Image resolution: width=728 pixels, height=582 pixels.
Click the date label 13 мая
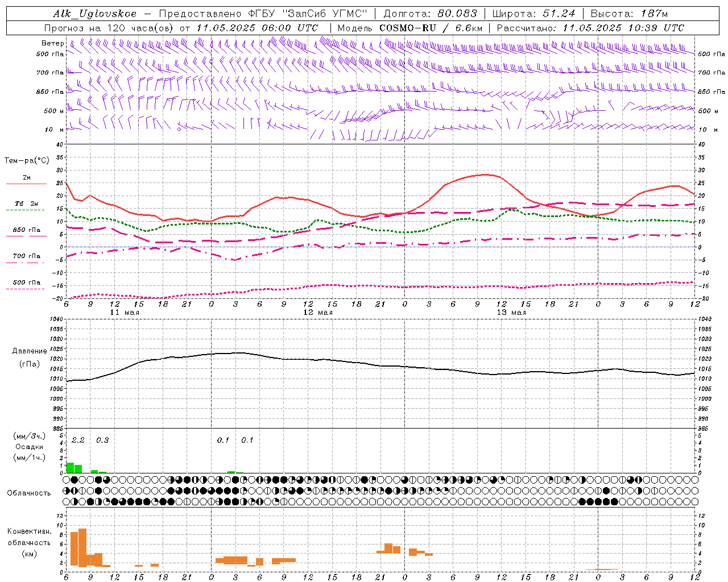coord(511,313)
